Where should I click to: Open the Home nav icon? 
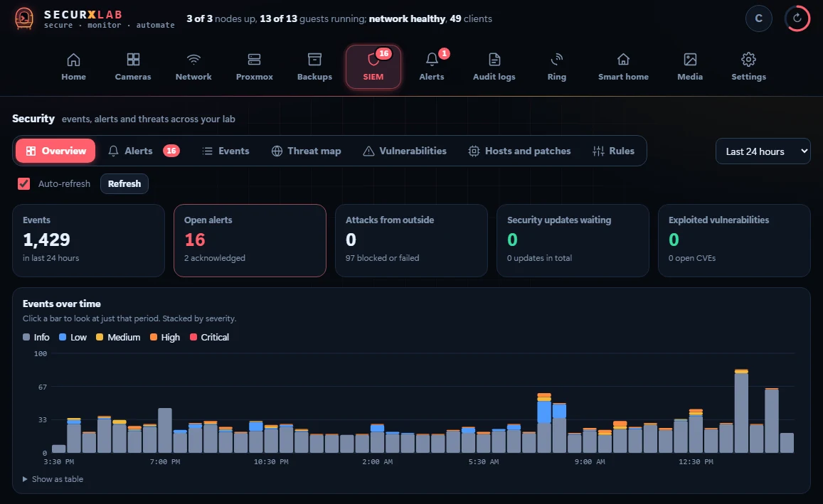73,59
